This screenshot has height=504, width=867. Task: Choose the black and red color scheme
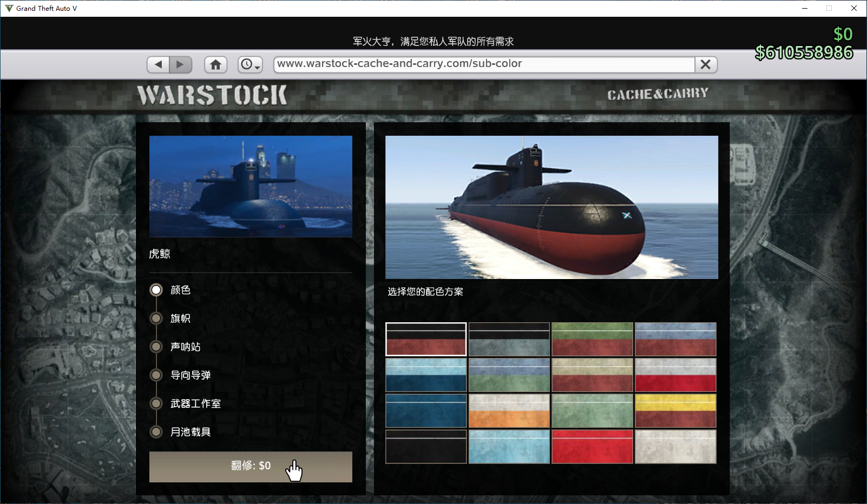tap(426, 340)
